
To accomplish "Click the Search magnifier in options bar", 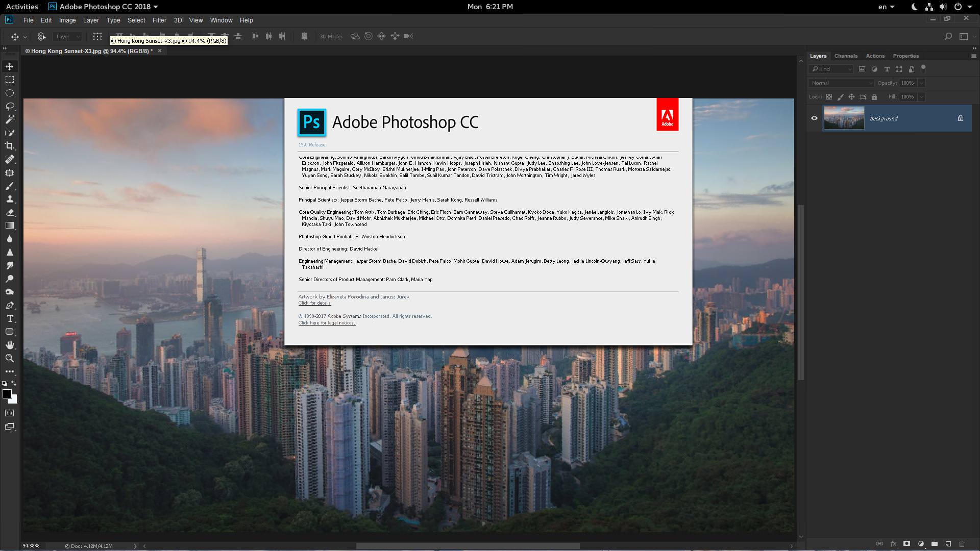I will pos(948,36).
